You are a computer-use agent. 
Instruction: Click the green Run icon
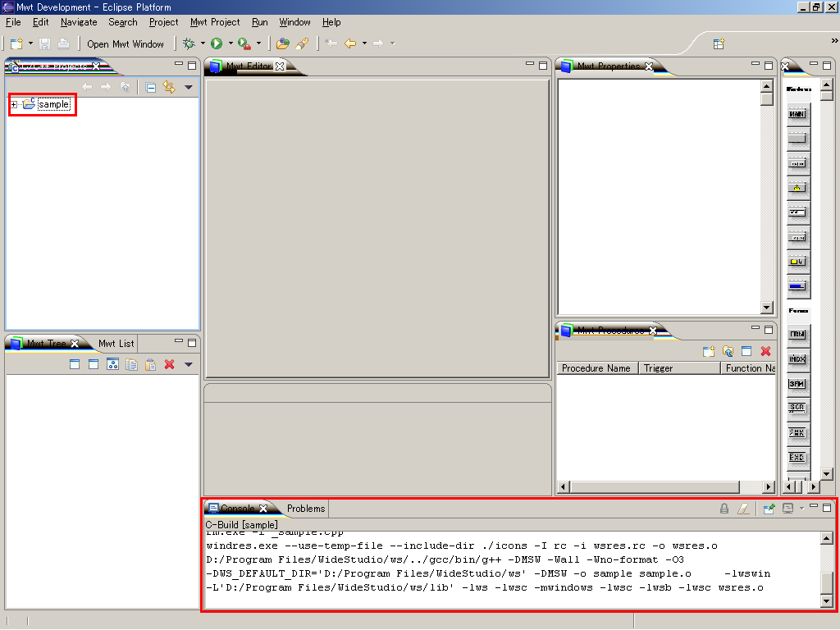(x=217, y=43)
